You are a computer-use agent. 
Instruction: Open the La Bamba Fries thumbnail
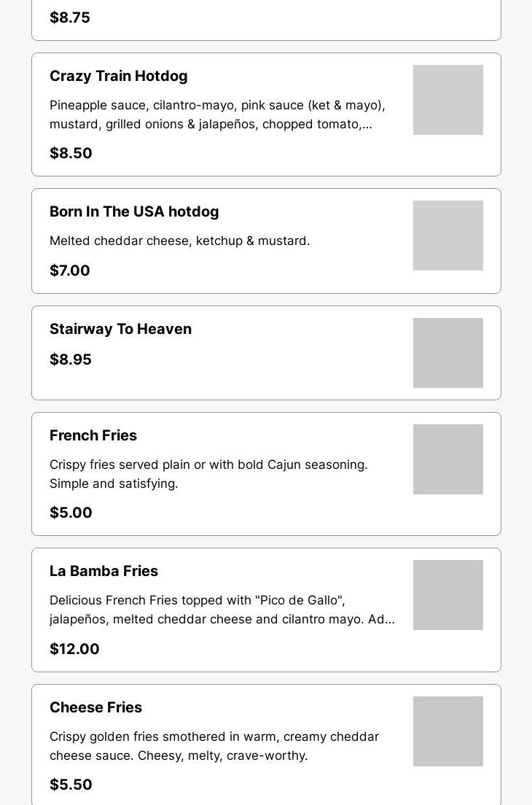447,595
